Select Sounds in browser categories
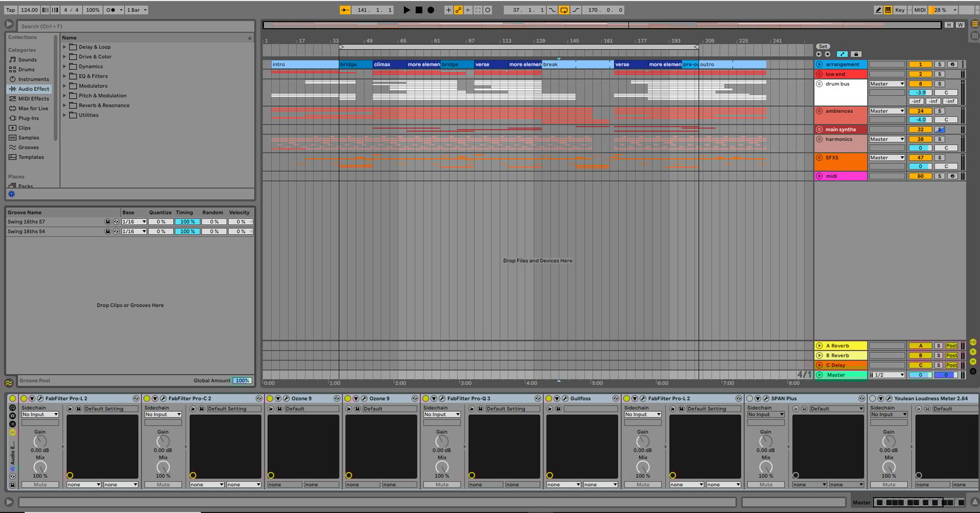The width and height of the screenshot is (980, 513). click(x=27, y=59)
